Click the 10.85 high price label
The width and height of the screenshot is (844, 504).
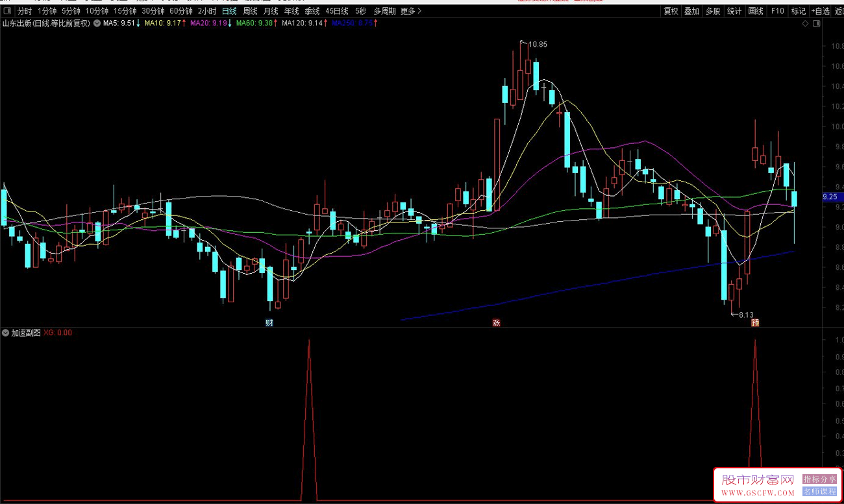coord(538,45)
